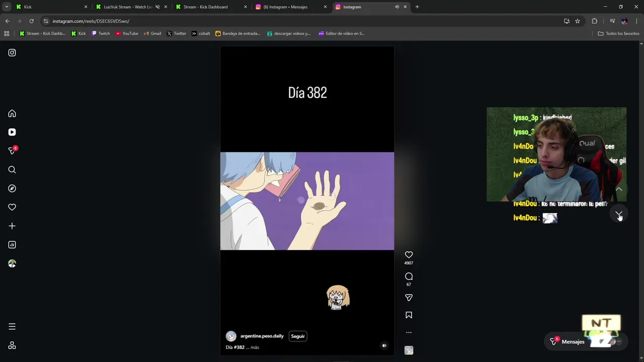Open Chrome profile avatar
Screen dimensions: 644x362
point(624,21)
